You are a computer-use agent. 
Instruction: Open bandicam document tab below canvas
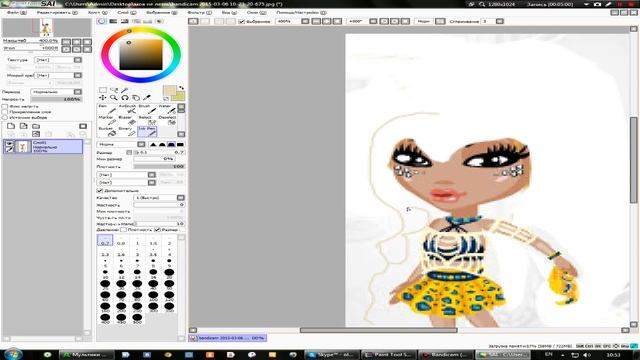(227, 338)
